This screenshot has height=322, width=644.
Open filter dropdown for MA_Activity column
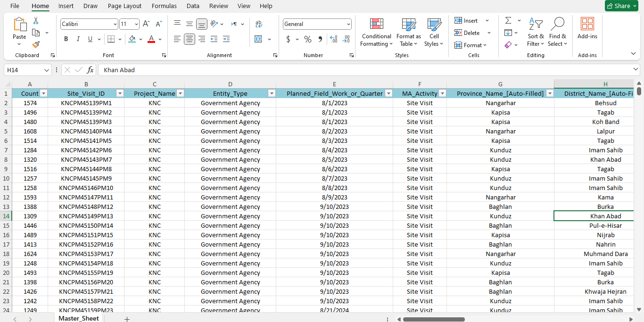pos(442,93)
